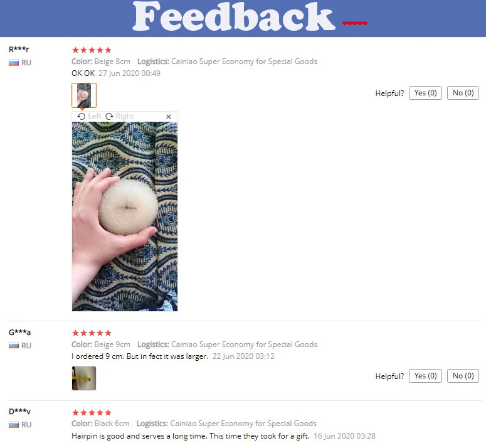486x448 pixels.
Task: Rotate the review photo left
Action: coord(89,116)
